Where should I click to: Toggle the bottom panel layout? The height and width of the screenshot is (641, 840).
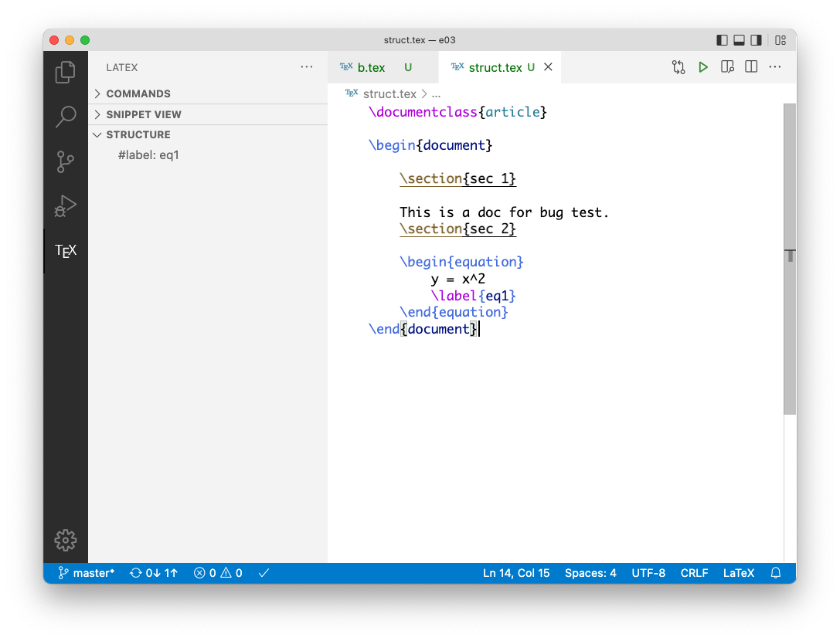coord(740,40)
